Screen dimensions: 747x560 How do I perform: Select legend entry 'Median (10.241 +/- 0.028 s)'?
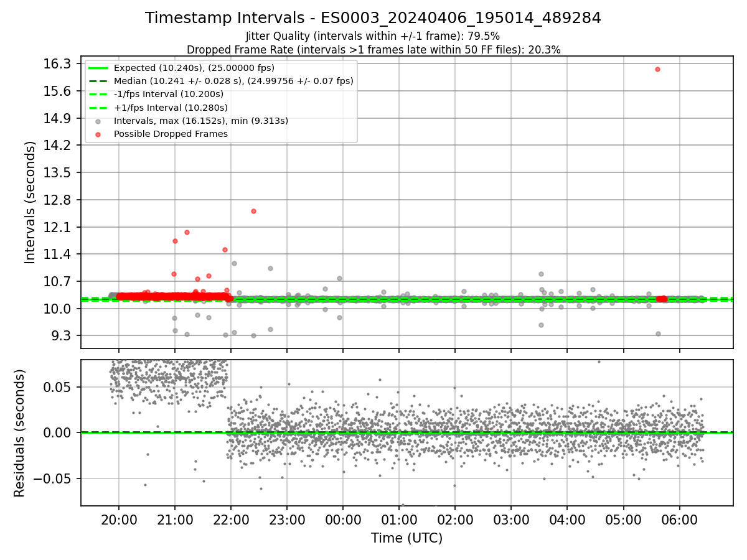coord(233,81)
